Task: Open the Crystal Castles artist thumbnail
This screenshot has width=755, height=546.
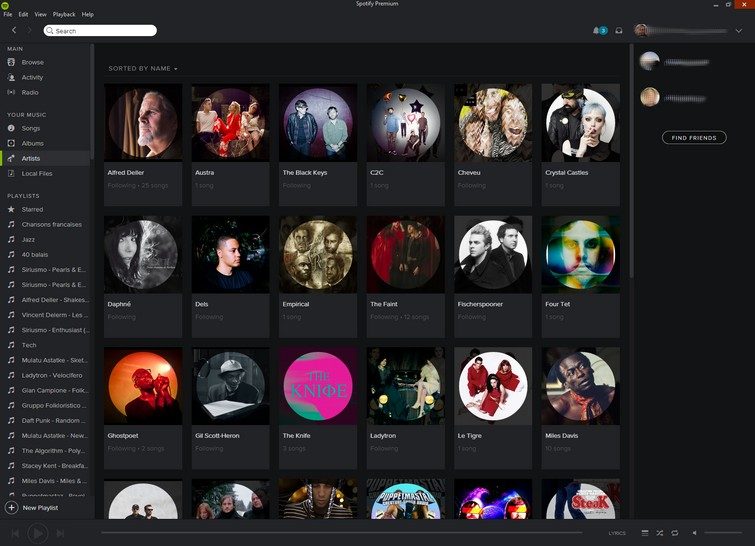Action: pyautogui.click(x=581, y=123)
